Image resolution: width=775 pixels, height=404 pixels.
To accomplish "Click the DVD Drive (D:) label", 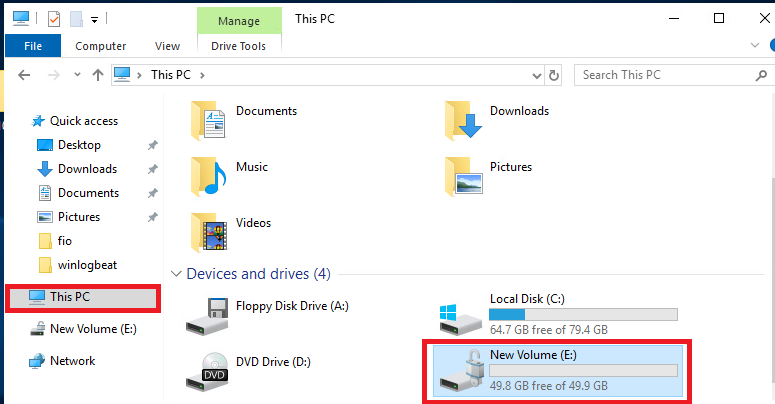I will [x=273, y=362].
